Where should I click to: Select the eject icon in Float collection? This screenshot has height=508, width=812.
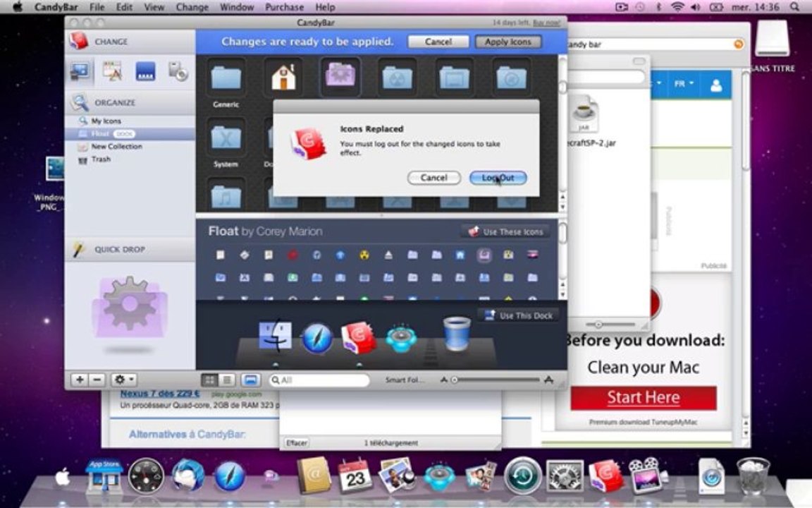[388, 255]
